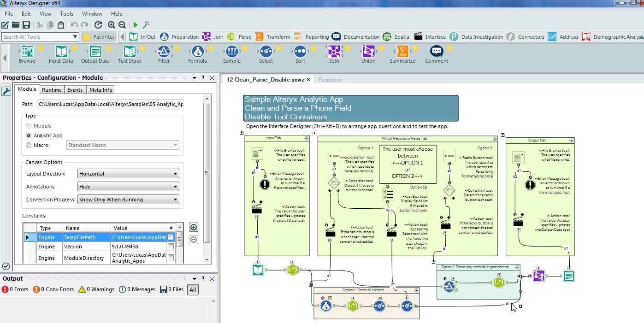Collapse the Output Tab container
This screenshot has width=644, height=323.
point(572,140)
